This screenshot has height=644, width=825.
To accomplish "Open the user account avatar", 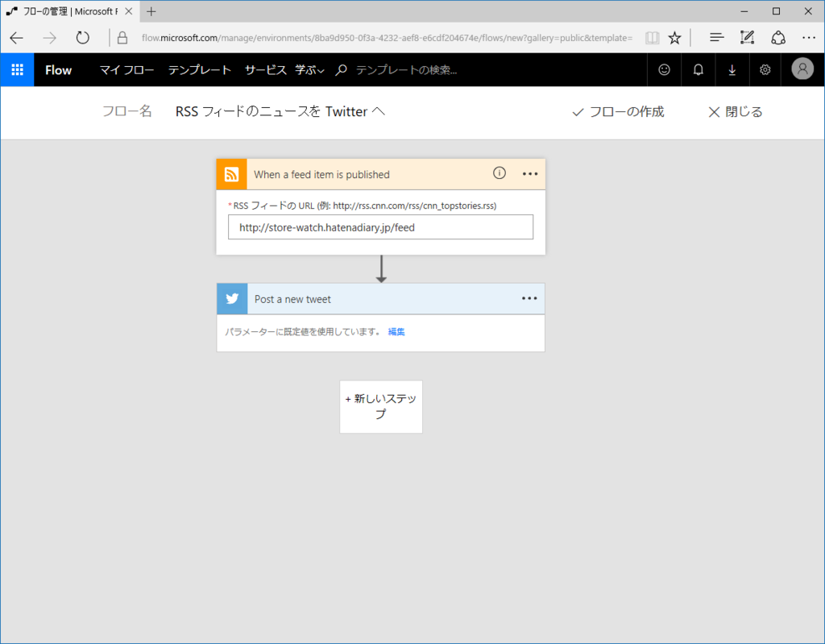I will [802, 69].
